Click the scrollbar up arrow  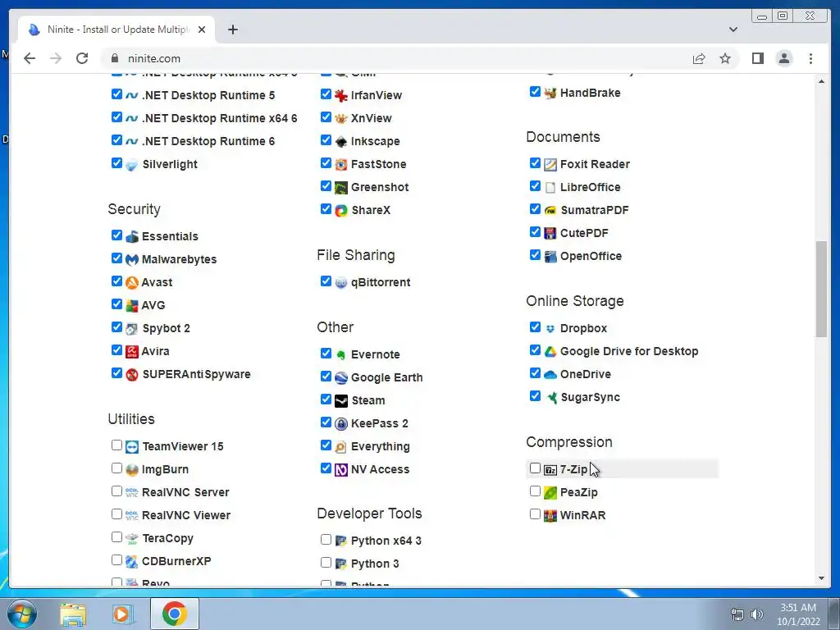[x=821, y=81]
